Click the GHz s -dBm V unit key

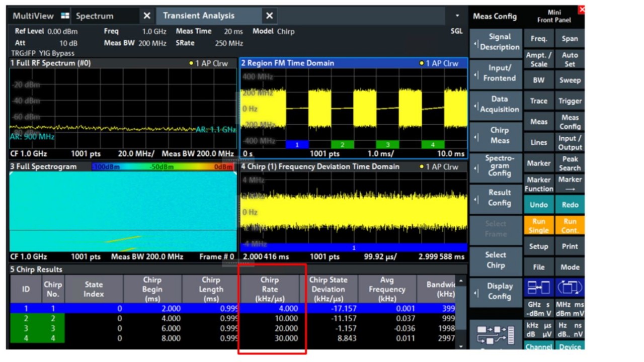[539, 309]
